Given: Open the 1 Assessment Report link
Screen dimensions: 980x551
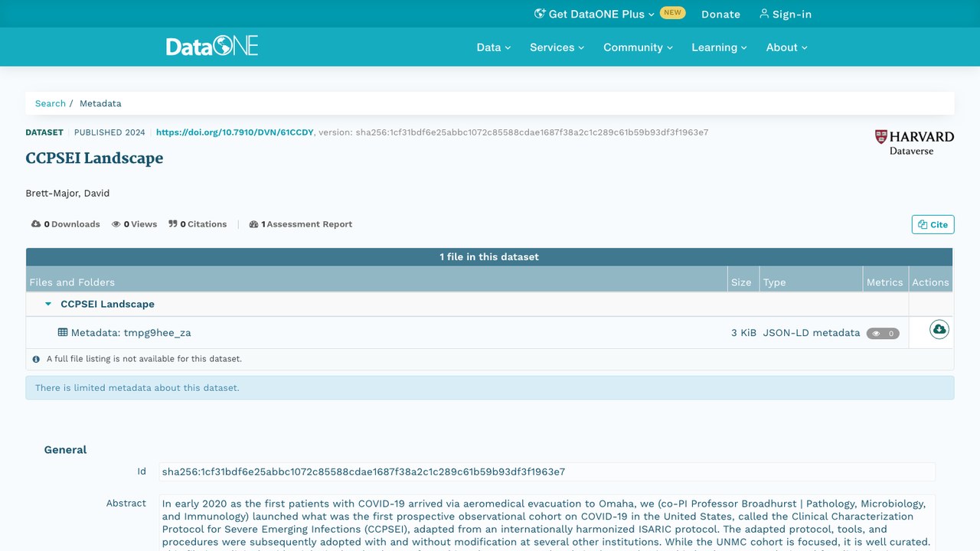Looking at the screenshot, I should click(301, 224).
